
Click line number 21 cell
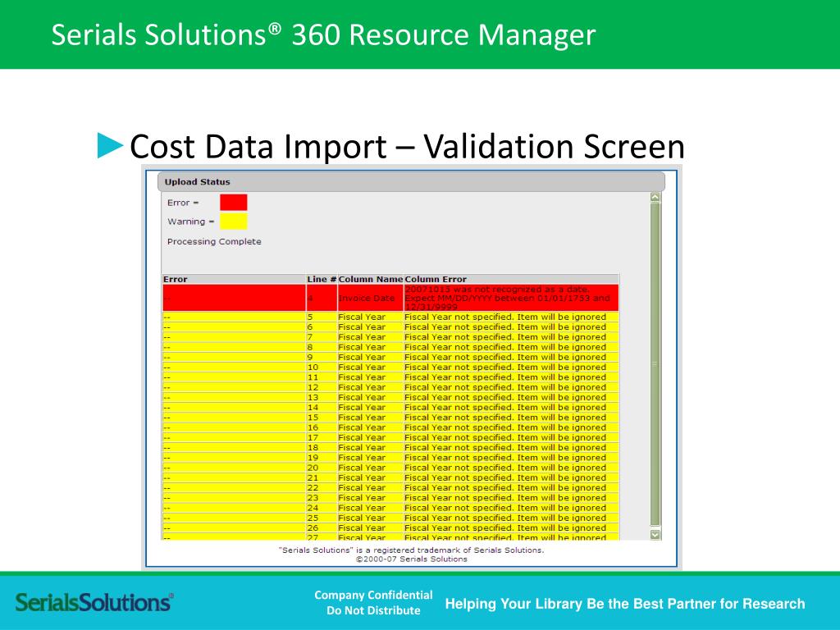click(x=322, y=477)
